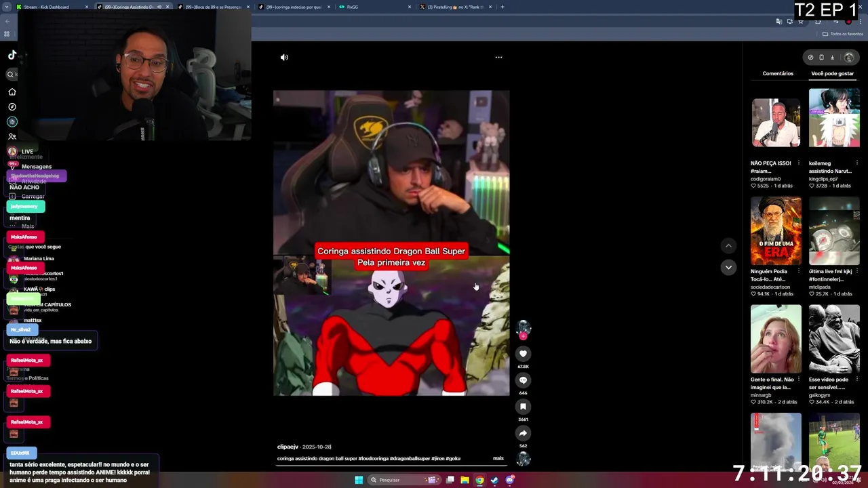This screenshot has width=868, height=488.
Task: Open options for the Ninguém Podia Tocá-lo card
Action: (799, 271)
